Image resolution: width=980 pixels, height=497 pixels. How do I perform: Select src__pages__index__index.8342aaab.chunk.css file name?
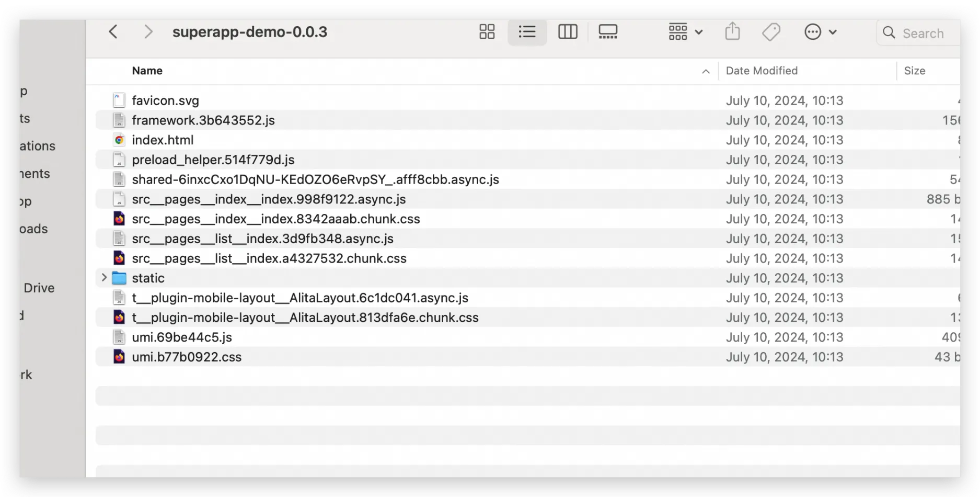coord(276,219)
